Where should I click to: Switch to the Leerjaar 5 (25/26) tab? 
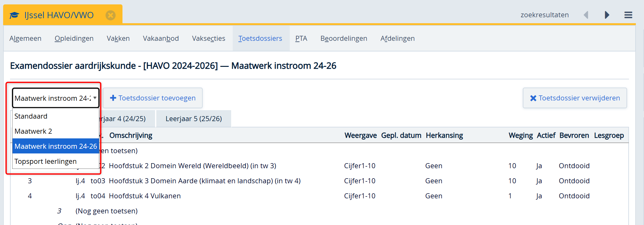click(x=194, y=119)
